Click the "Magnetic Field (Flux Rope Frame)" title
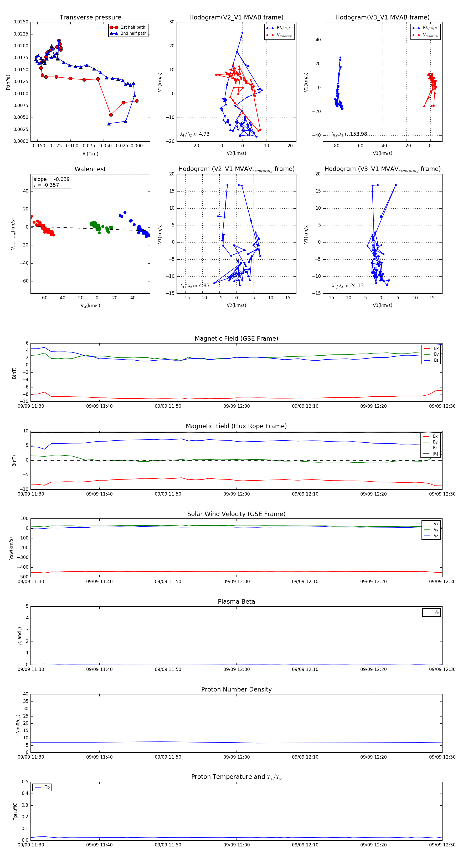This screenshot has width=473, height=868. pos(236,426)
